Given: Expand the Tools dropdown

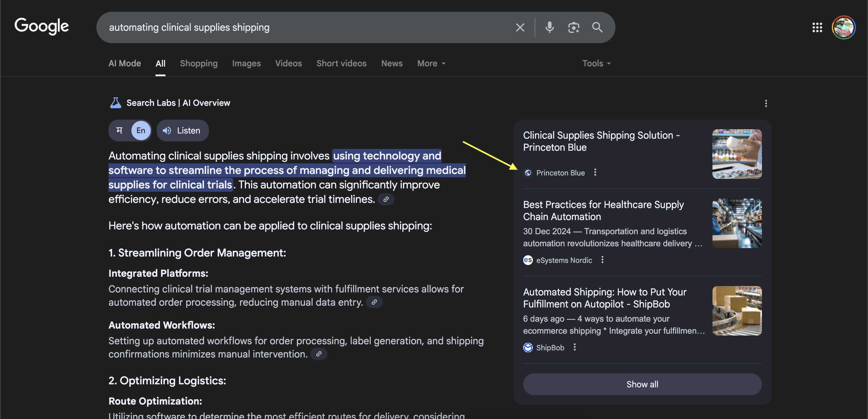Looking at the screenshot, I should [596, 63].
